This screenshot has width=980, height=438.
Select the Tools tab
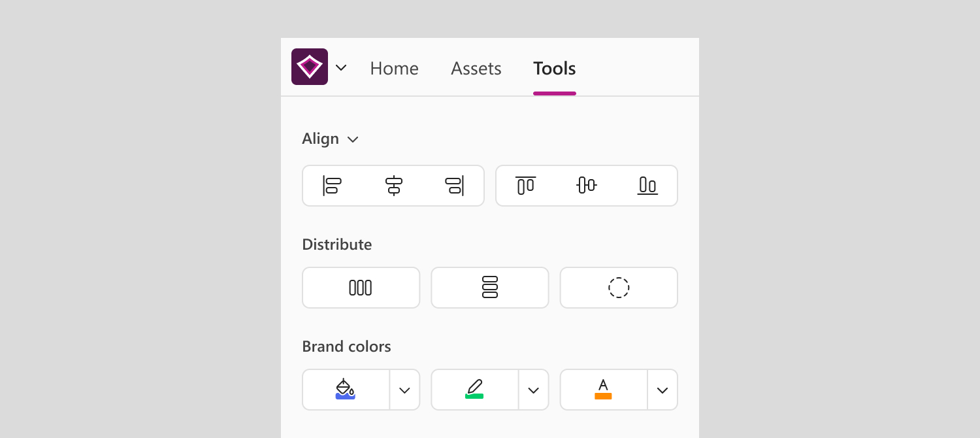(x=555, y=68)
